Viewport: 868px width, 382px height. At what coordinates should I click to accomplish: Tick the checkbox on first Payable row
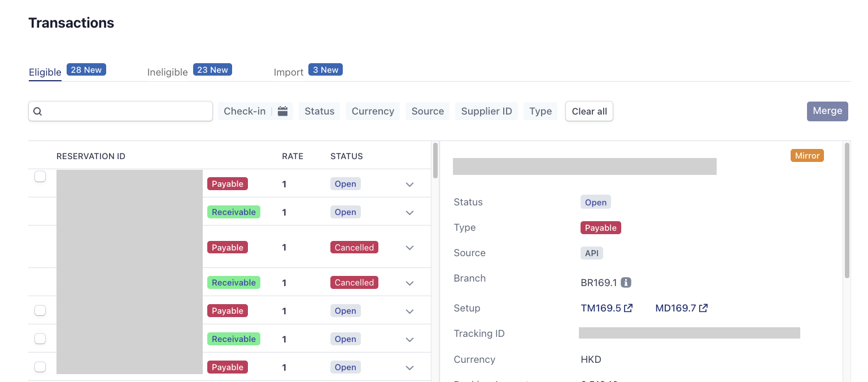point(40,177)
